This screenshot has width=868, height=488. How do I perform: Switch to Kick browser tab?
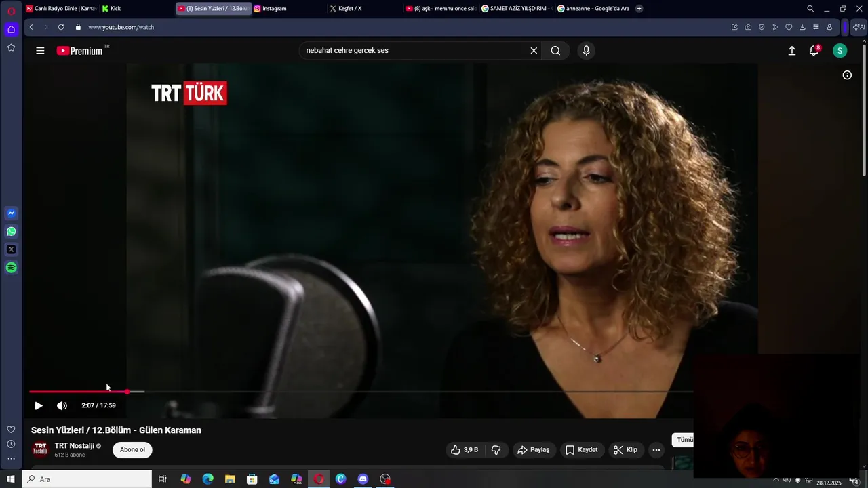[136, 9]
